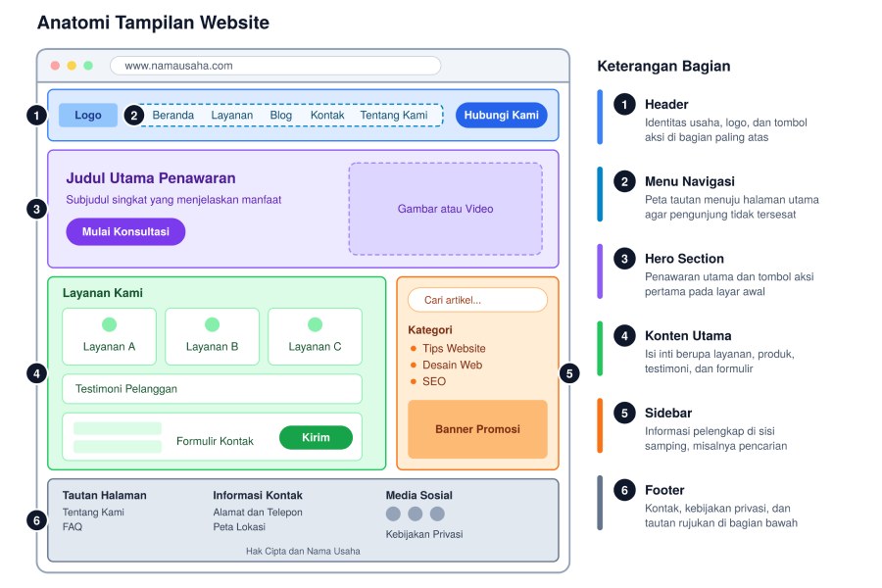Screen dimensions: 882x588
Task: Click the Banner Promosi block
Action: 477,429
